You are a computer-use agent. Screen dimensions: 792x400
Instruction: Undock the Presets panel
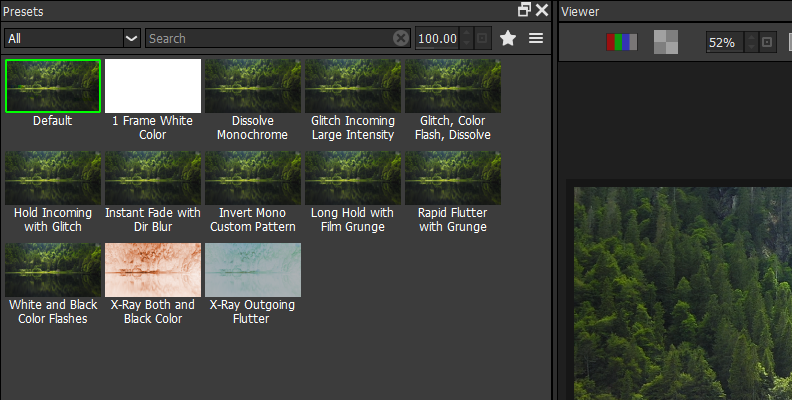tap(524, 10)
